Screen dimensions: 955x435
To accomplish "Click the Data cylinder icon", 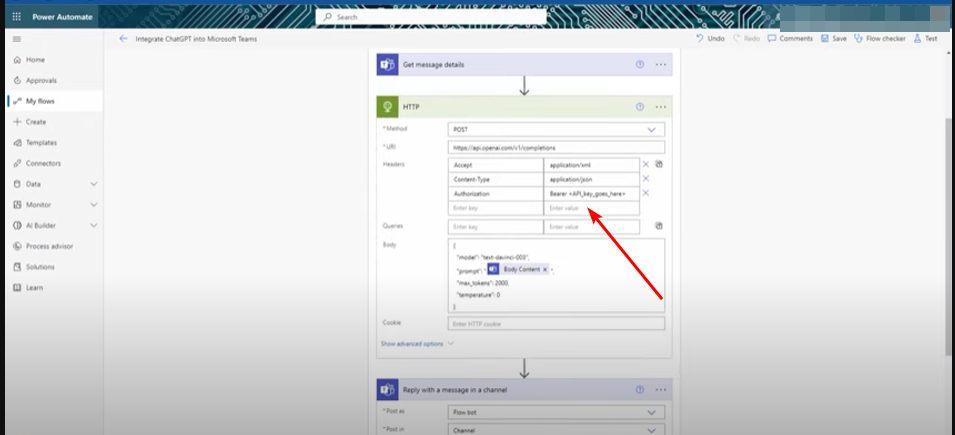I will click(17, 184).
